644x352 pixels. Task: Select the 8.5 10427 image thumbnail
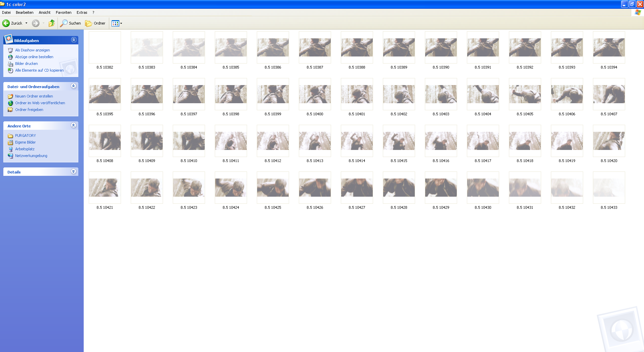pos(357,188)
